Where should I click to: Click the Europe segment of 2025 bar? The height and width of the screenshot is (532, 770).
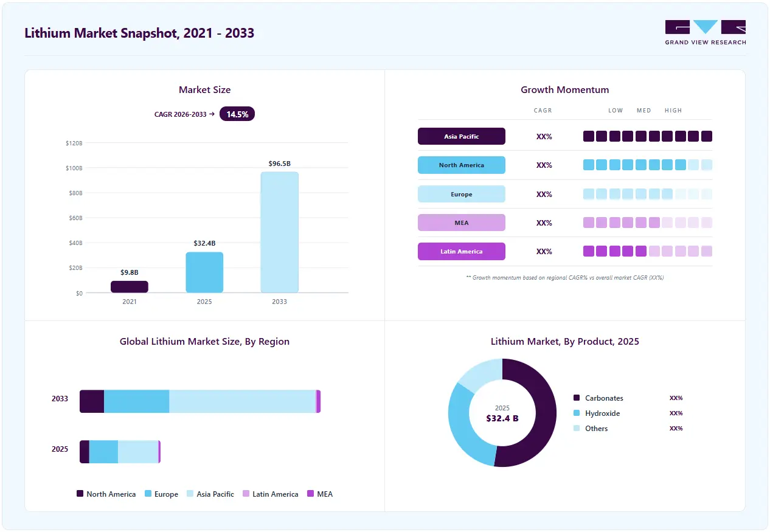tap(103, 452)
